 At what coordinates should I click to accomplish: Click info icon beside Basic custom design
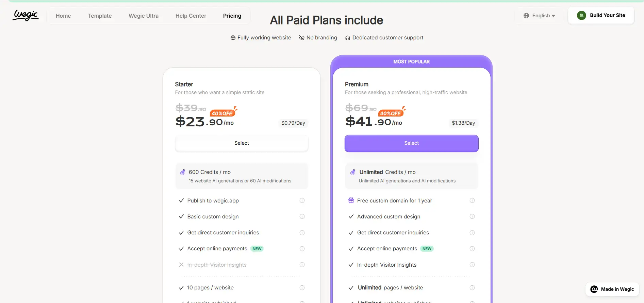pos(302,216)
